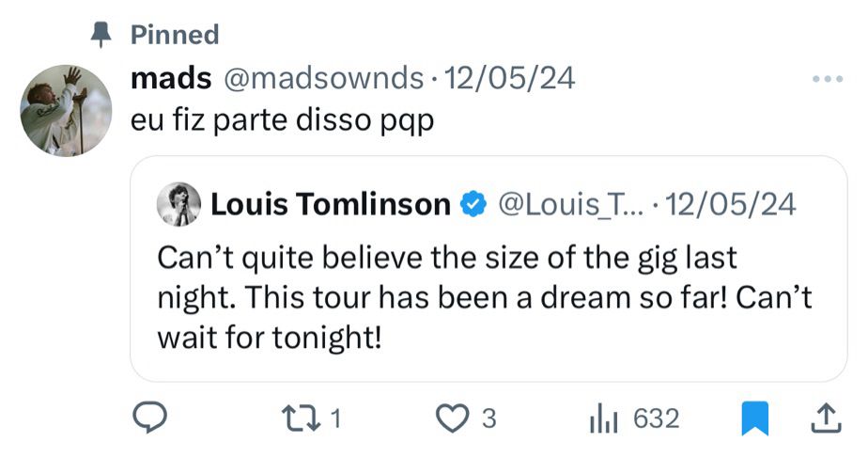Screen dimensions: 868x473
Task: Click the pin icon beside Pinned
Action: pyautogui.click(x=100, y=35)
